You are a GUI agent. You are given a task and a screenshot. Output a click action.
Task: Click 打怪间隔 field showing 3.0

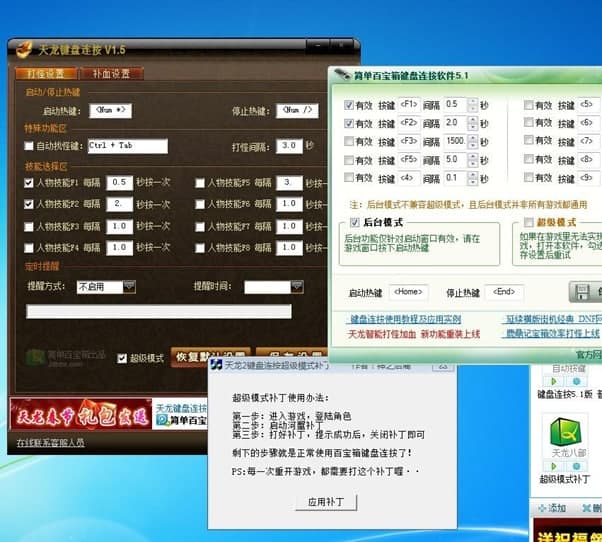point(289,146)
